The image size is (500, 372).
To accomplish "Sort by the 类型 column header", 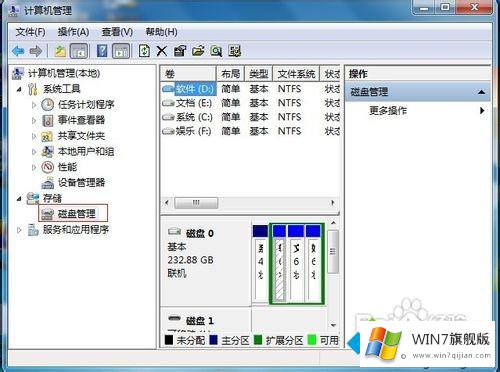I will coord(259,74).
